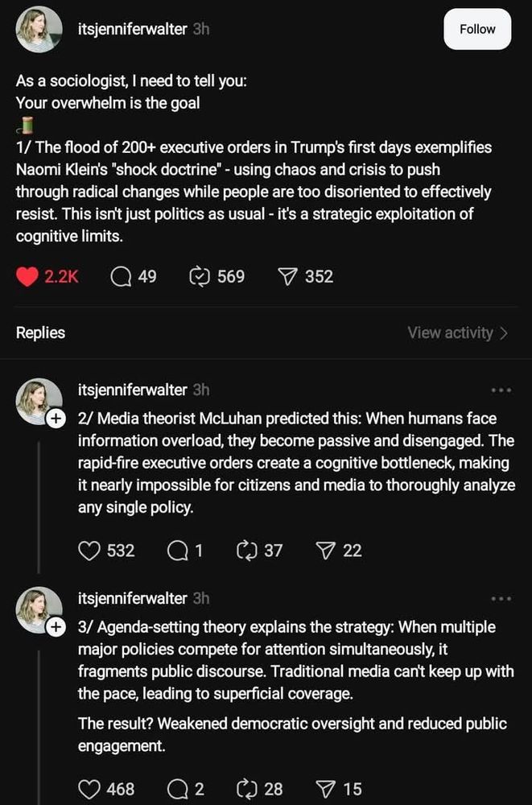Share the 3/ Agenda-setting reply
The width and height of the screenshot is (532, 805).
click(325, 789)
